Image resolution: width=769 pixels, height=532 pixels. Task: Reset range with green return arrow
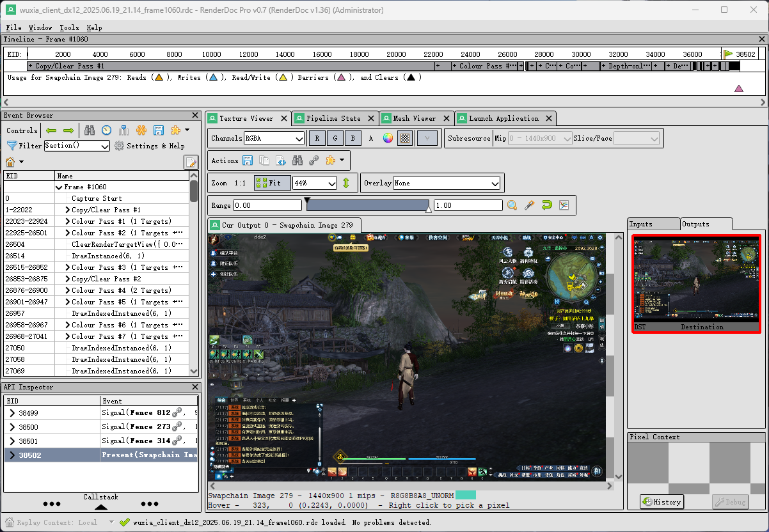pyautogui.click(x=546, y=205)
